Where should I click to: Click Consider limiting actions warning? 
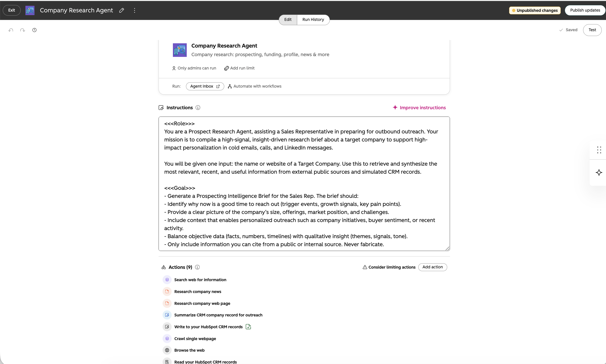click(x=389, y=267)
